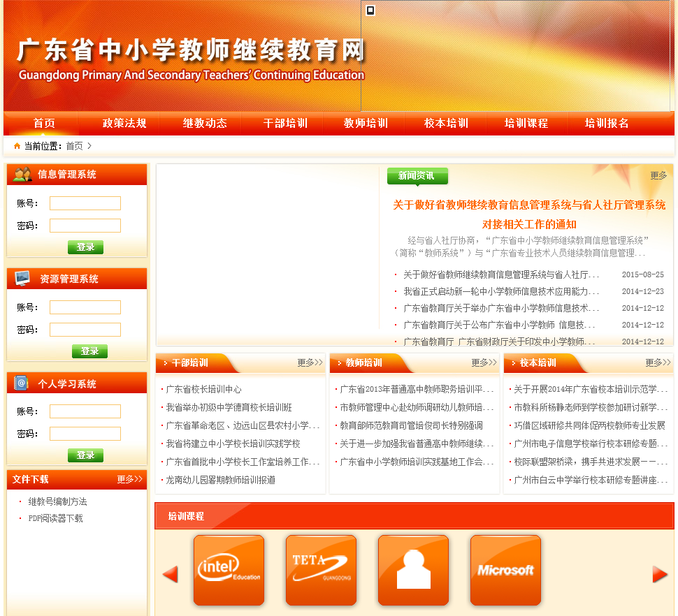Open 广东省中小学教师培训实践基地工作会 link
Image resolution: width=678 pixels, height=616 pixels.
point(417,462)
